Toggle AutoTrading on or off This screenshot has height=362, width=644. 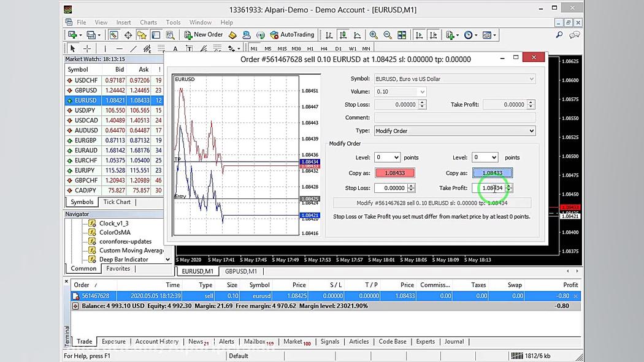point(291,35)
